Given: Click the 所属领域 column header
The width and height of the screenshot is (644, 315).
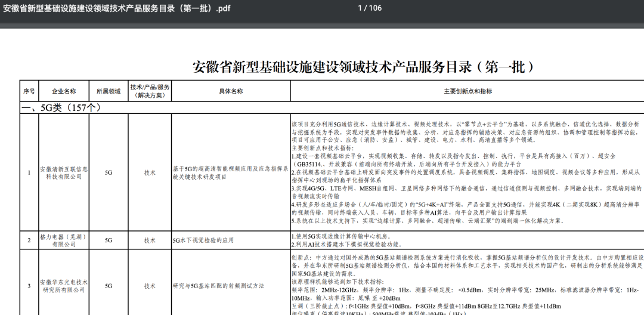Looking at the screenshot, I should pyautogui.click(x=109, y=91).
